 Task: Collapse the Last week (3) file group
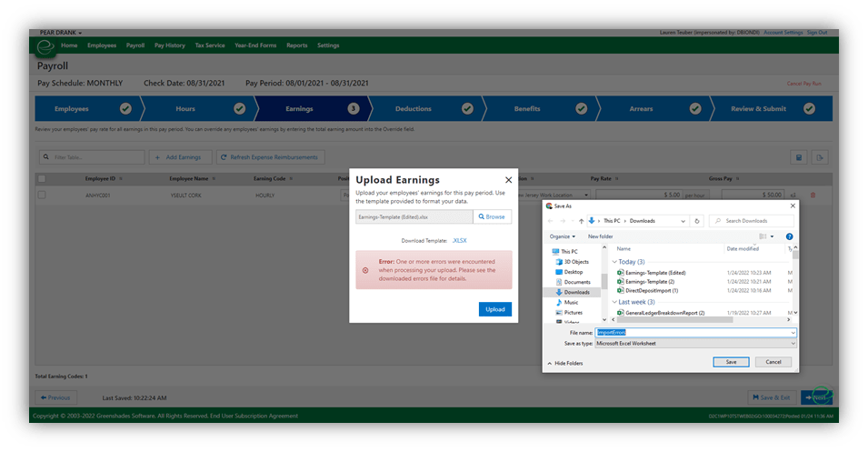coord(613,301)
